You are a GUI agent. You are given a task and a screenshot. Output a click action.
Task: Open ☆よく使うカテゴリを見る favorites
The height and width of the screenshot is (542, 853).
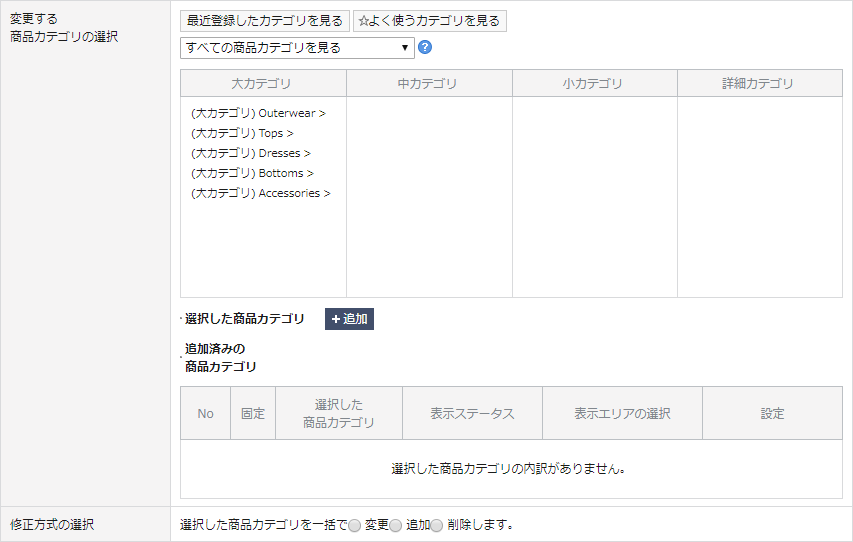[x=429, y=21]
